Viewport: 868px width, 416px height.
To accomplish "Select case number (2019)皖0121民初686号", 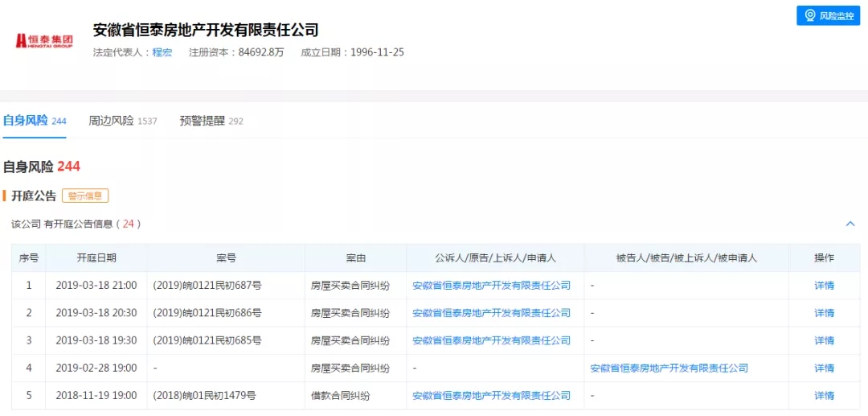I will [207, 313].
